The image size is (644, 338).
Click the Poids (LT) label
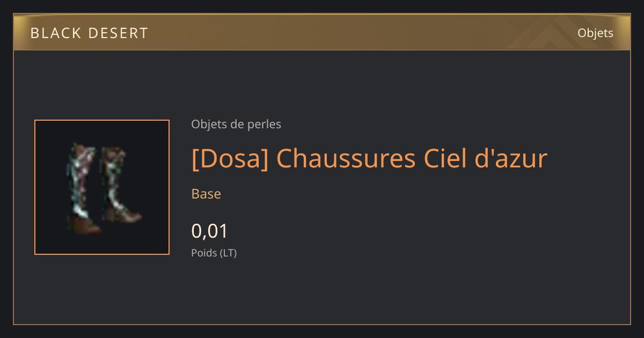214,253
